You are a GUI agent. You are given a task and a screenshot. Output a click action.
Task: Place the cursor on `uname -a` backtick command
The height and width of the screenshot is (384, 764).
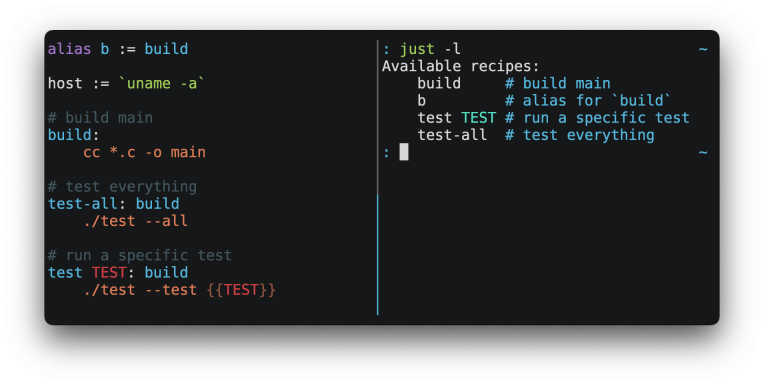(161, 83)
